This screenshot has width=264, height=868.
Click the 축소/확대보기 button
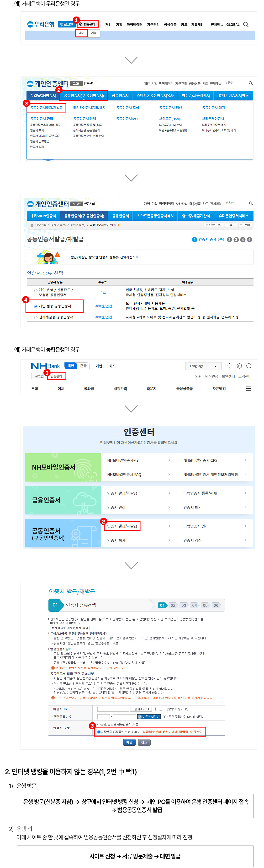[214, 225]
